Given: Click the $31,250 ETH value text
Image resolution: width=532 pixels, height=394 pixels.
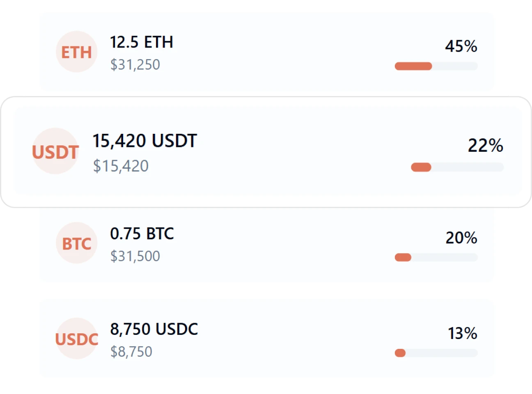Looking at the screenshot, I should point(135,65).
